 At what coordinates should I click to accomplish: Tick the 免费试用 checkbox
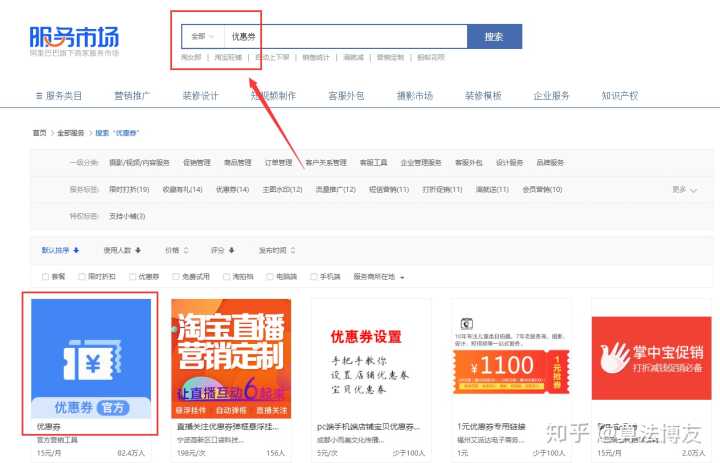(x=176, y=276)
